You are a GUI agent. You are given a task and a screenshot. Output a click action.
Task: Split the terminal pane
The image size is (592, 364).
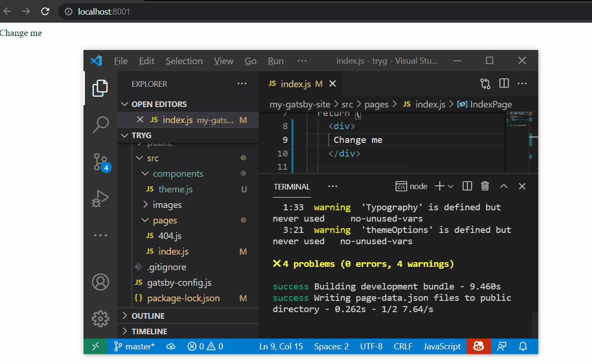click(467, 186)
